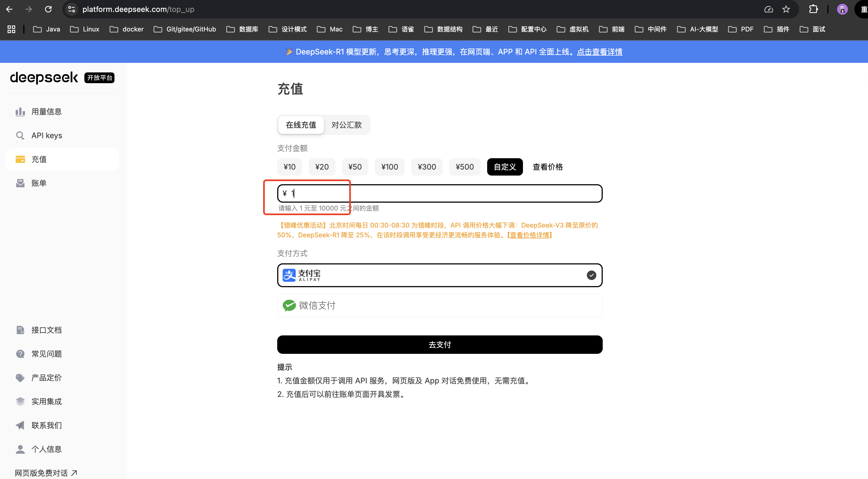The width and height of the screenshot is (868, 479).
Task: Open the Java bookmarks folder
Action: (x=53, y=29)
